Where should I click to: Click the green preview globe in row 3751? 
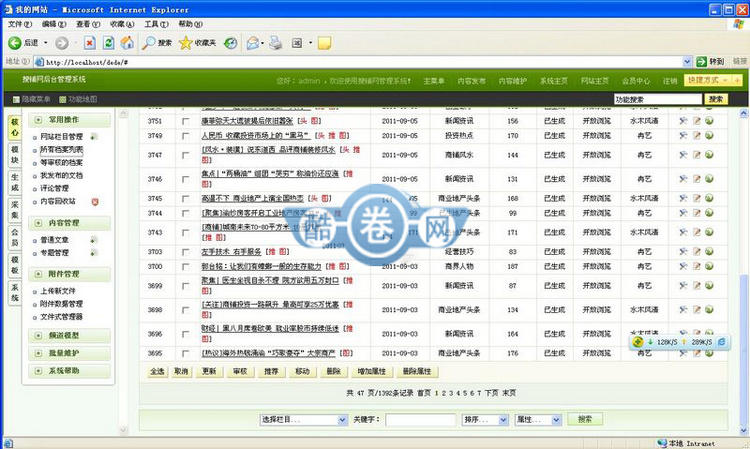click(709, 121)
